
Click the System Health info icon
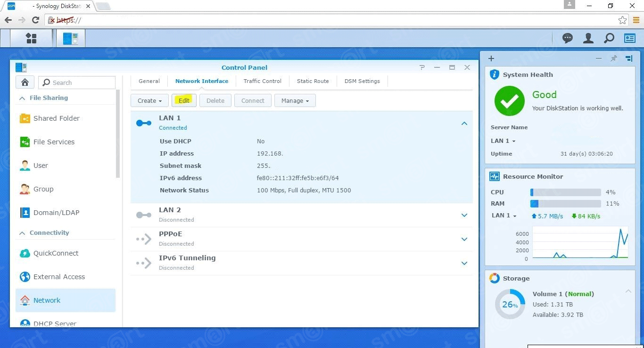494,75
